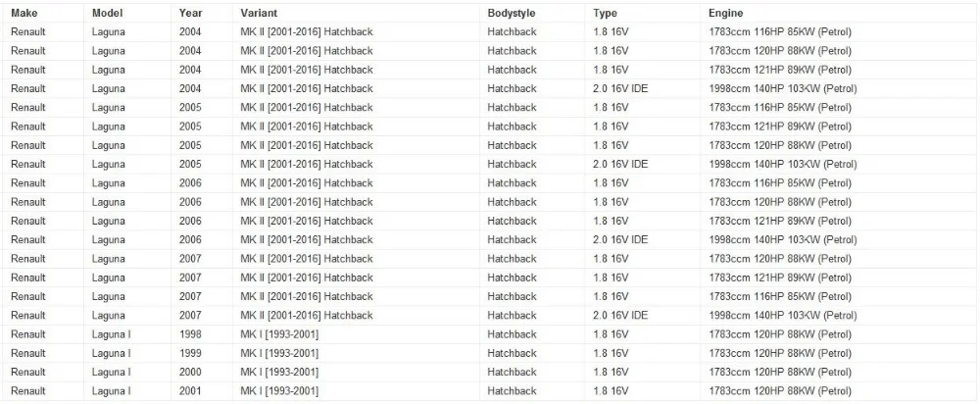Select the Laguna I model in 2000 row
Screen dimensions: 980x404
pyautogui.click(x=112, y=372)
